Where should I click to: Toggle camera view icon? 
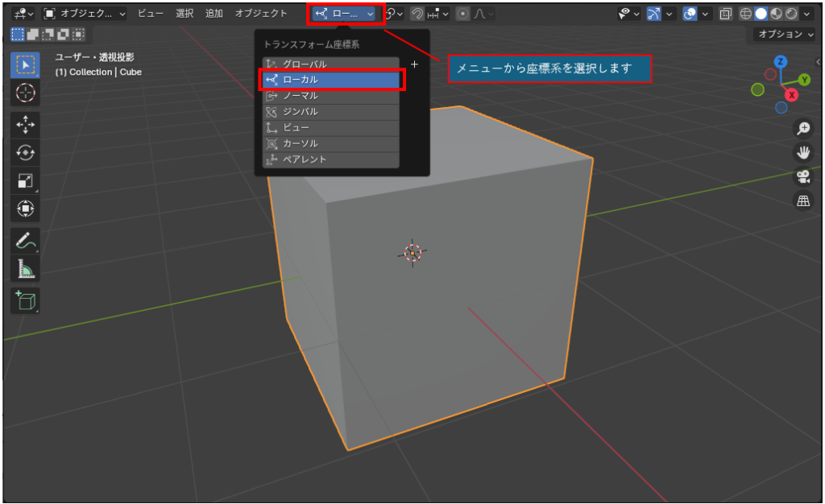click(x=803, y=176)
